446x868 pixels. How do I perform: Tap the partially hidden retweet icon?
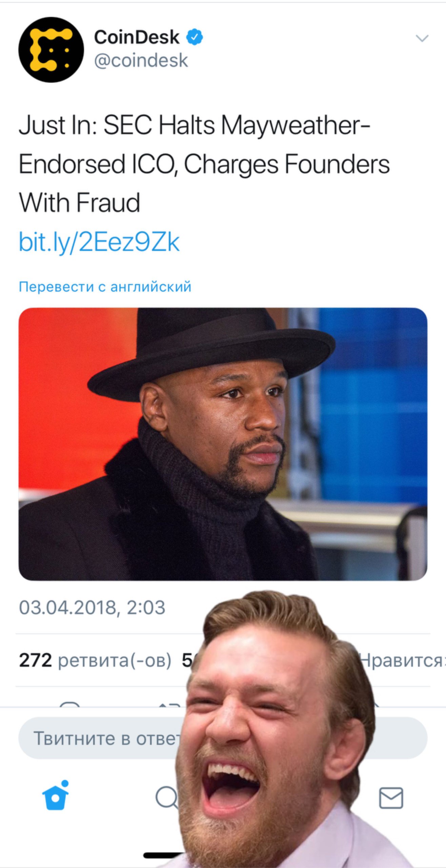tap(170, 705)
